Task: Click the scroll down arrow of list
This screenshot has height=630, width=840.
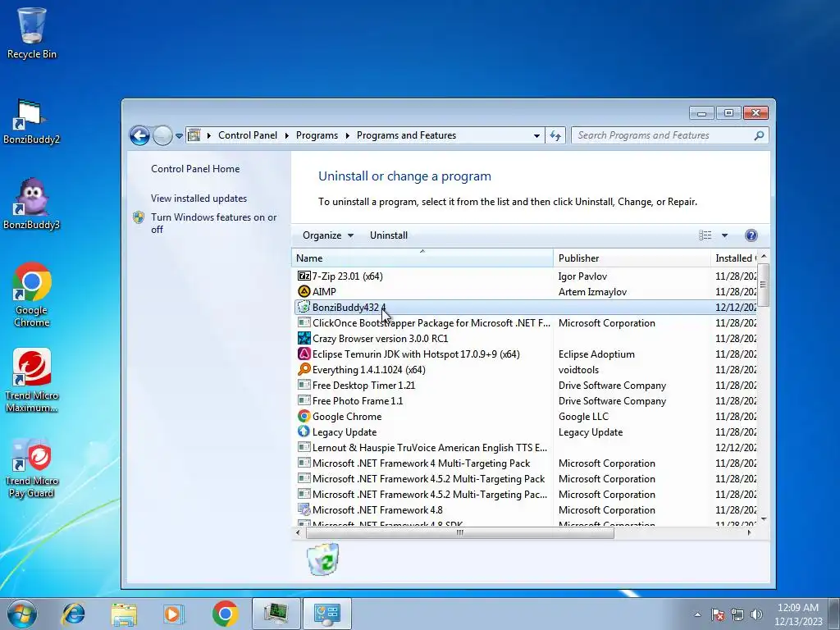Action: [764, 519]
